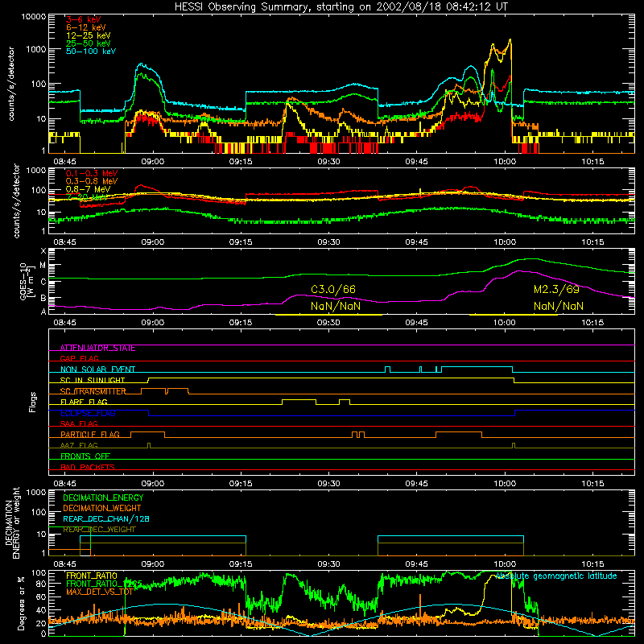
Task: Click the FRONT_RATIO legend label
Action: 92,576
